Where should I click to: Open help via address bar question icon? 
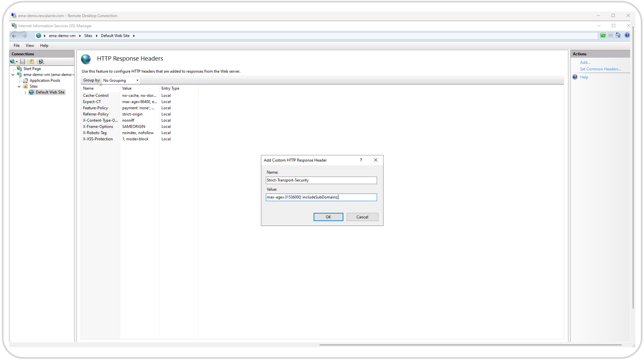pyautogui.click(x=627, y=35)
